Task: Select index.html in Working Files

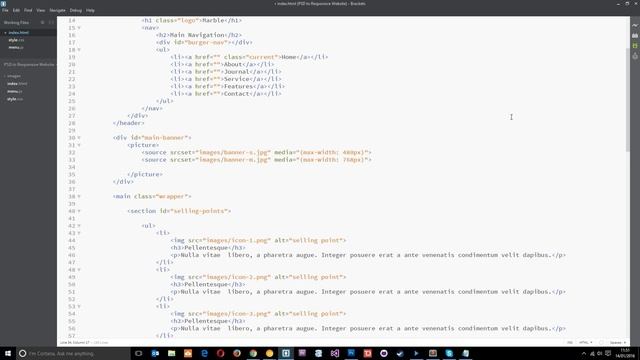Action: tap(18, 33)
